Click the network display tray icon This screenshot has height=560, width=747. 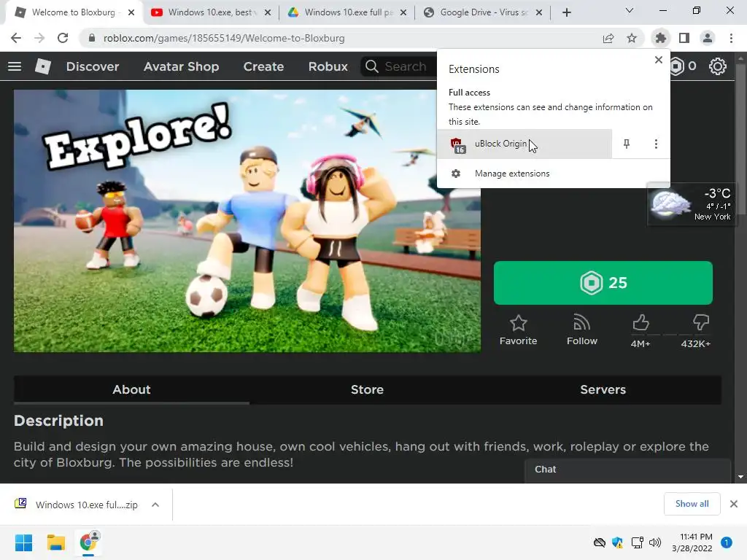pos(637,542)
